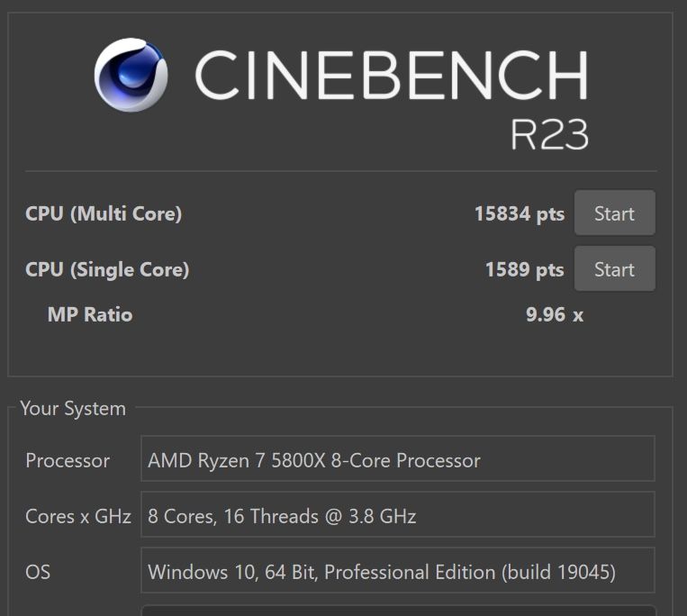Viewport: 687px width, 616px height.
Task: Click the OS field showing Windows 10
Action: click(397, 572)
